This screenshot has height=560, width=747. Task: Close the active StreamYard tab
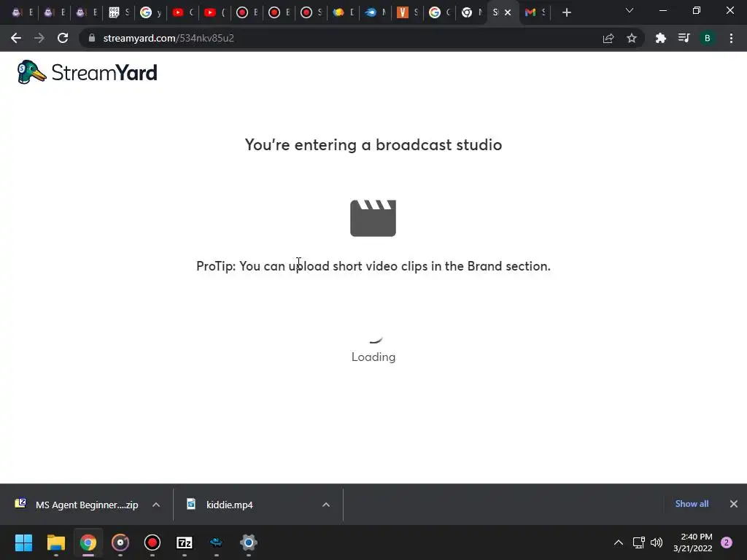tap(508, 12)
